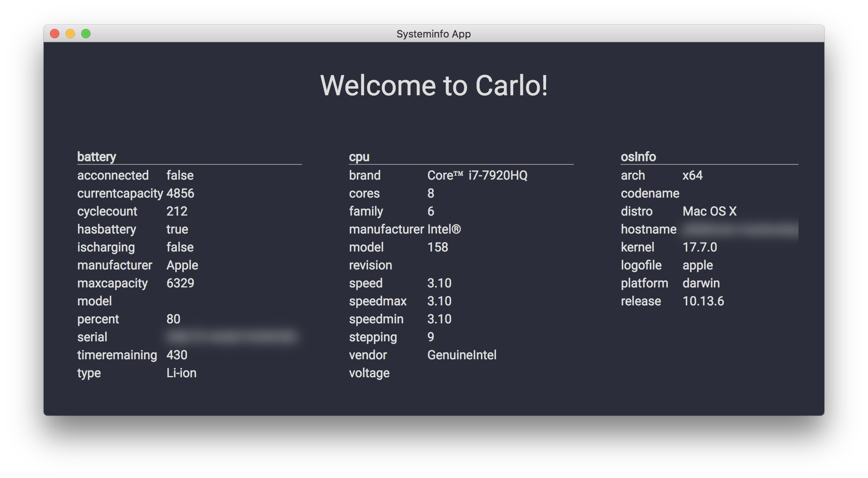Click the Systeminfo App title bar
The width and height of the screenshot is (868, 478).
point(433,34)
